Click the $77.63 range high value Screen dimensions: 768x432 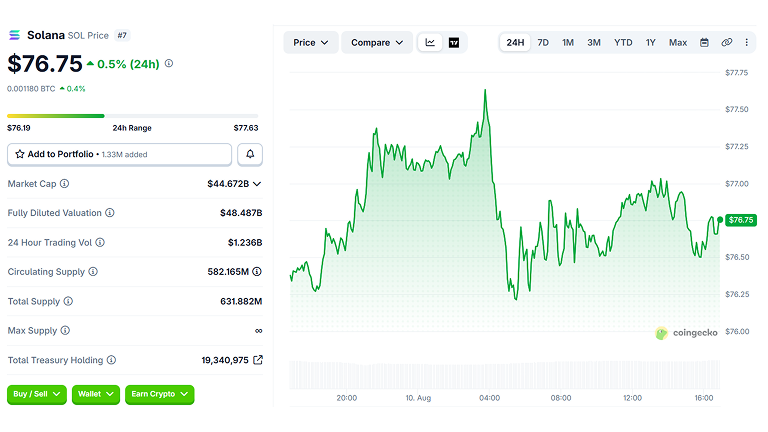click(x=246, y=128)
